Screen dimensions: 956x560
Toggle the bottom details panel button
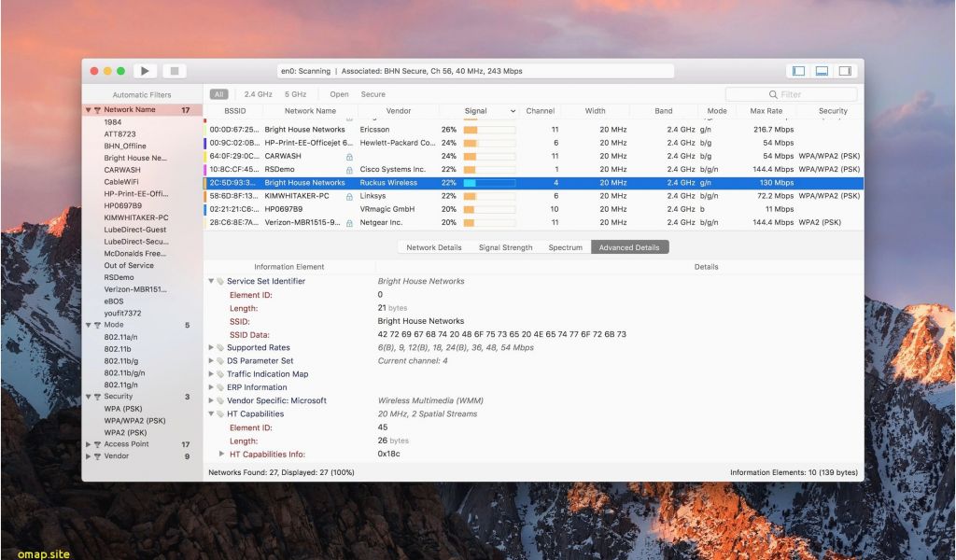pyautogui.click(x=822, y=71)
